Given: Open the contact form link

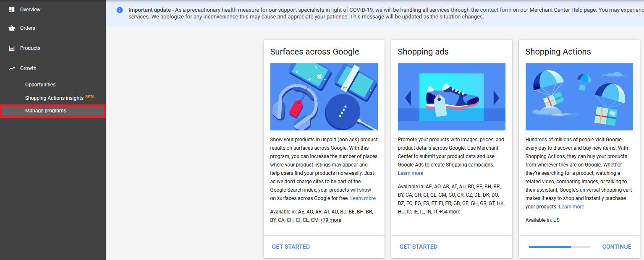Looking at the screenshot, I should click(x=495, y=10).
